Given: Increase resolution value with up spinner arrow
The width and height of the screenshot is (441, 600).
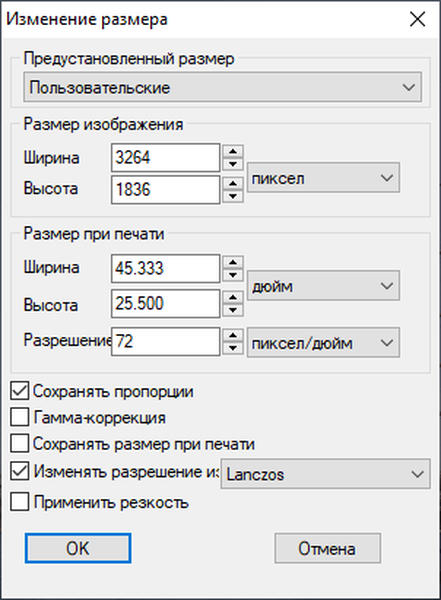Looking at the screenshot, I should click(233, 335).
